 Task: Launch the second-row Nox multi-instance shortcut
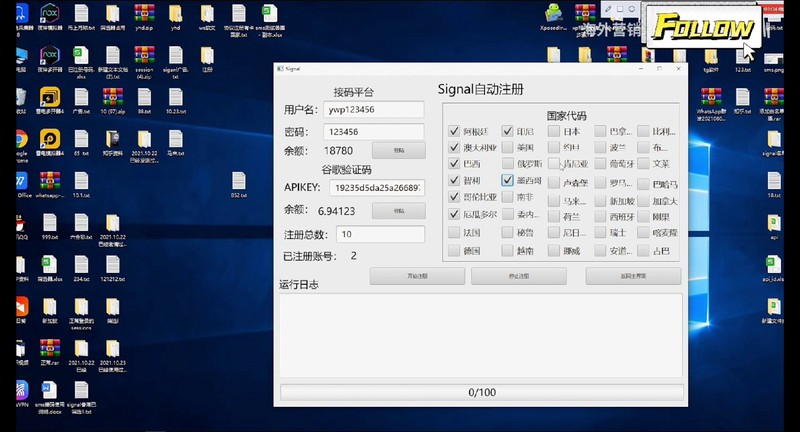(x=49, y=59)
